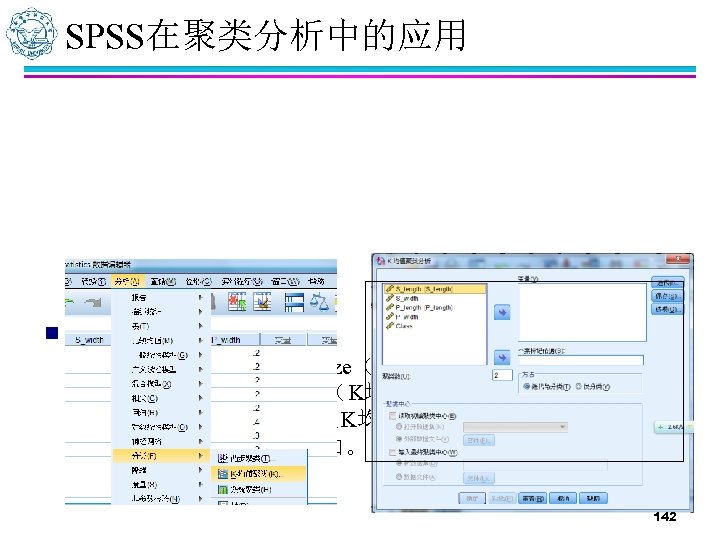720x540 pixels.
Task: Click the Insert Variable toolbar icon
Action: (262, 302)
